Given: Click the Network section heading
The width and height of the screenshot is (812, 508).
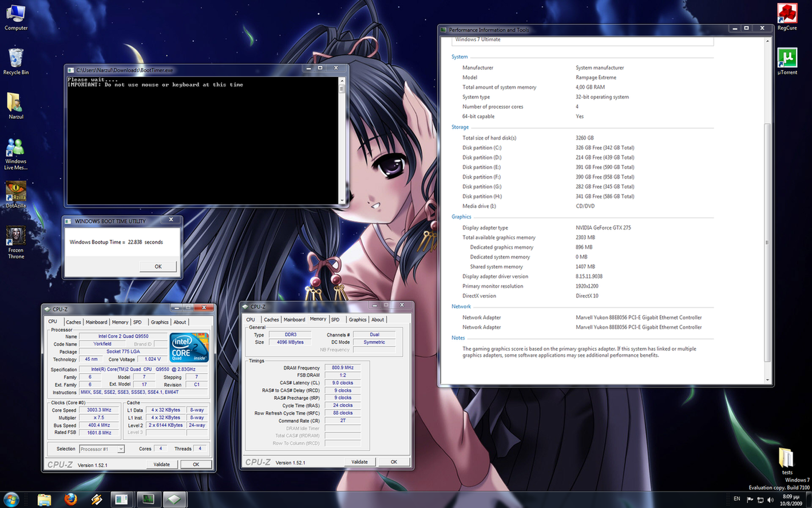Looking at the screenshot, I should [461, 307].
